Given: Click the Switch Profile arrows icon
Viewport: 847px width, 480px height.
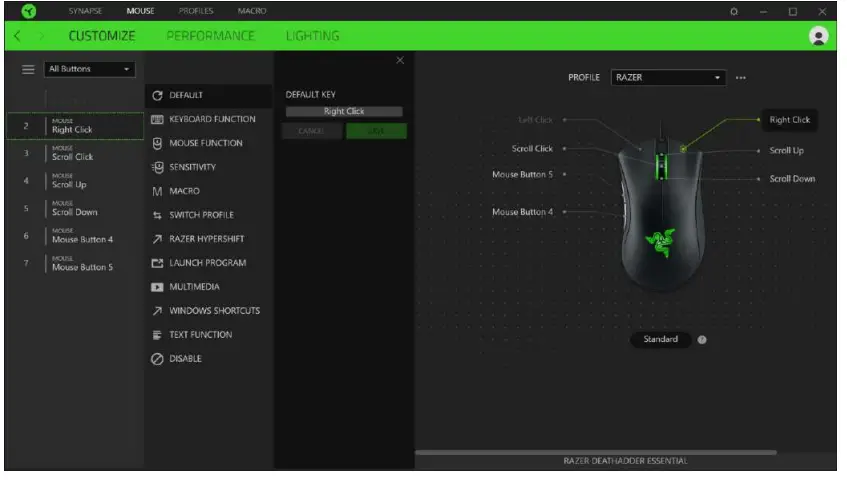Looking at the screenshot, I should [157, 215].
